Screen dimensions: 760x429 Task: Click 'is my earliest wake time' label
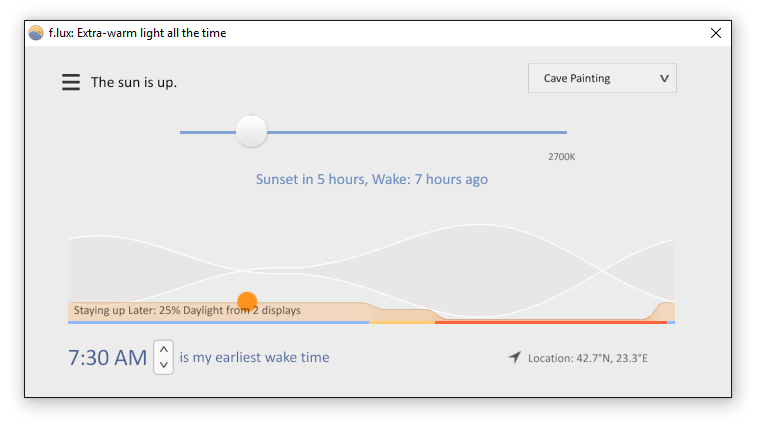pos(254,357)
